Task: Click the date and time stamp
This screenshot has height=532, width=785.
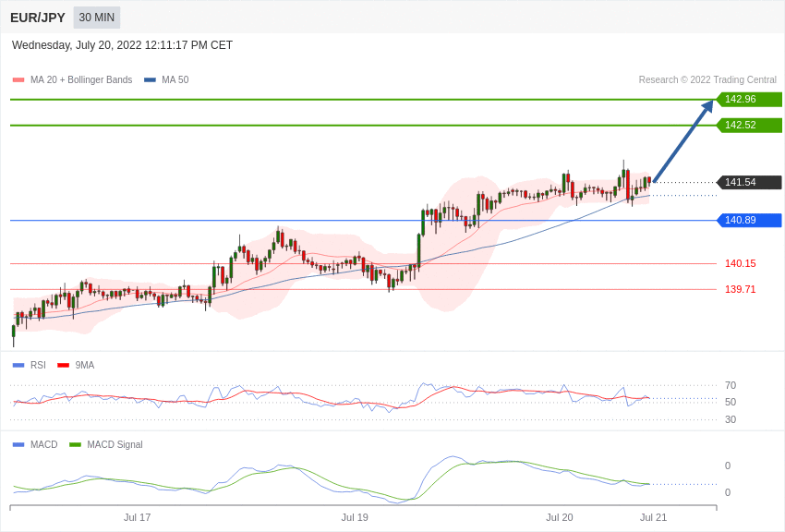Action: point(122,45)
